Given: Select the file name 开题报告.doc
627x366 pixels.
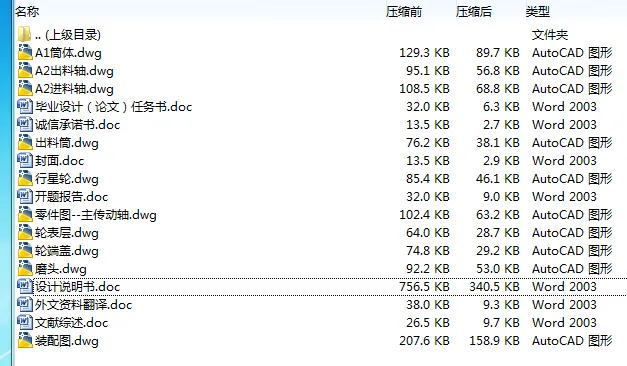Looking at the screenshot, I should click(x=72, y=197).
